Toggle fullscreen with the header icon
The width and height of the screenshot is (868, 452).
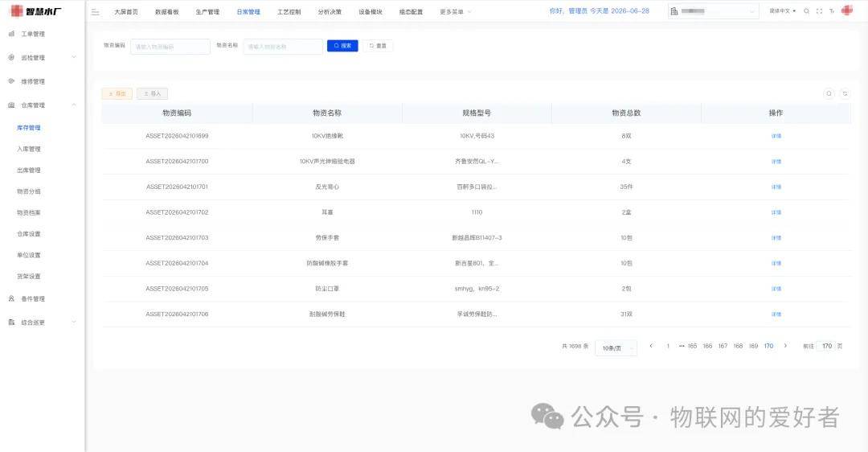pos(819,11)
